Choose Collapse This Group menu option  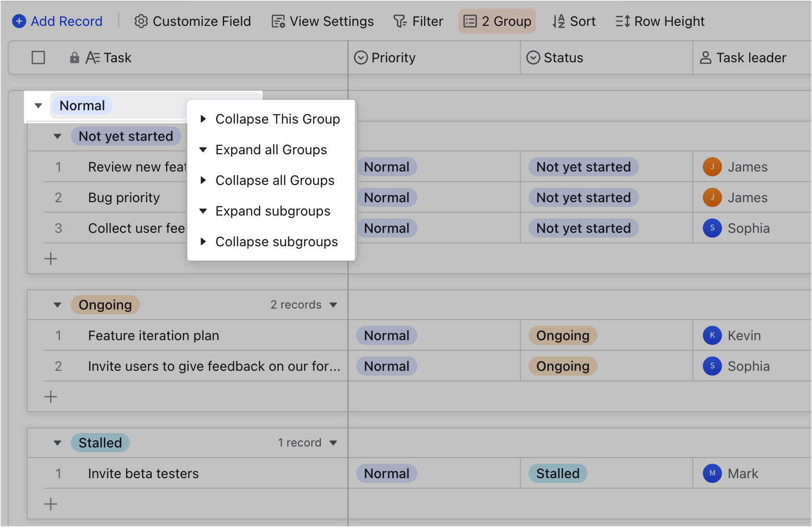click(x=278, y=119)
